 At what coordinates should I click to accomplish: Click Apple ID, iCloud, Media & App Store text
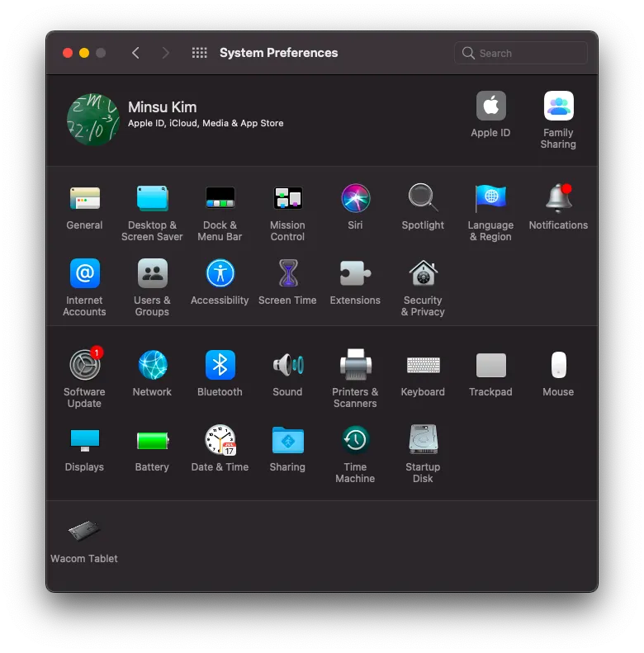click(x=206, y=123)
